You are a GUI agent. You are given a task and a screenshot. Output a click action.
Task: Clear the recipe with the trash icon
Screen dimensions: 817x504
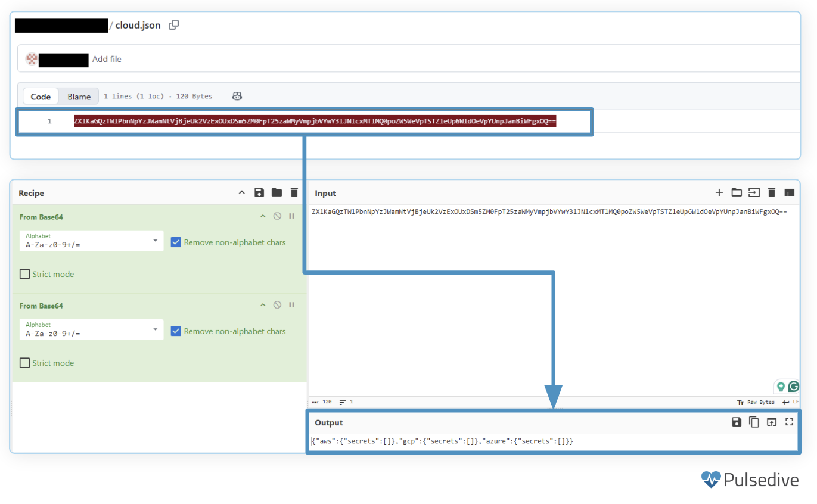tap(294, 192)
